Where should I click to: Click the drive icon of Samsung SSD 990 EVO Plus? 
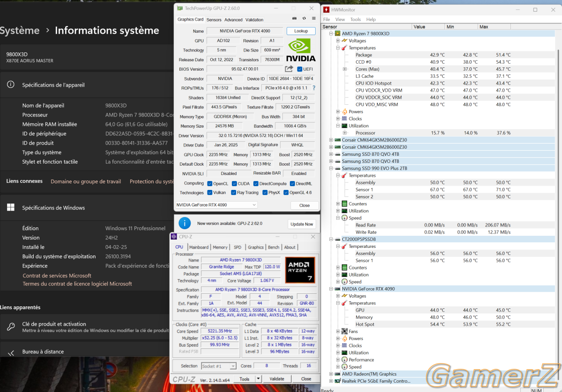point(338,168)
